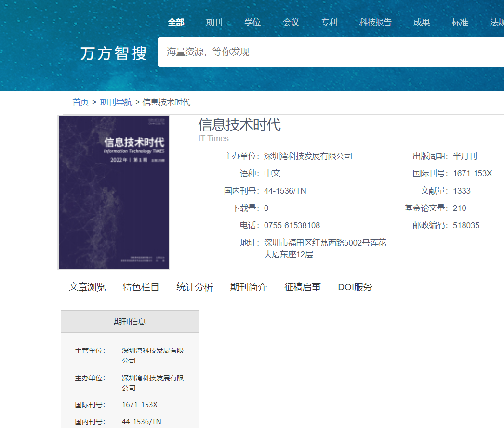
Task: Open the 文章浏览 tab
Action: pos(87,287)
